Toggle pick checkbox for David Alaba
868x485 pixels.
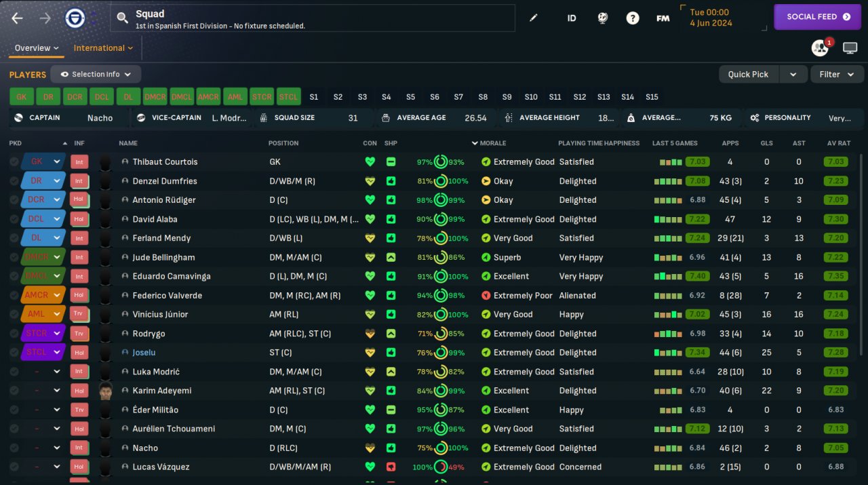(x=14, y=219)
